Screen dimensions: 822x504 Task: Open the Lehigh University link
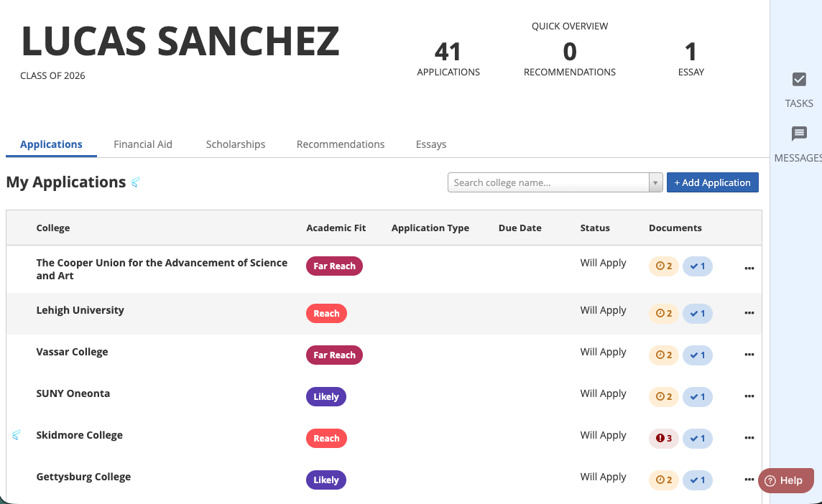coord(80,310)
